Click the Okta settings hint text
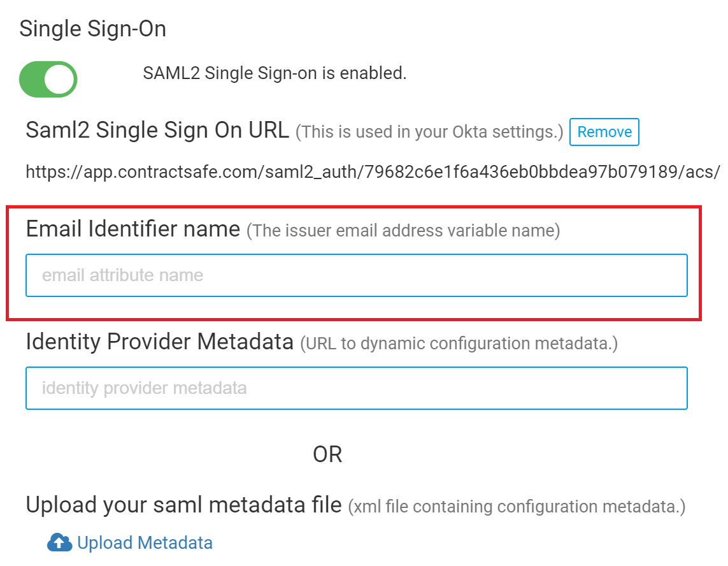The image size is (728, 566). point(429,132)
